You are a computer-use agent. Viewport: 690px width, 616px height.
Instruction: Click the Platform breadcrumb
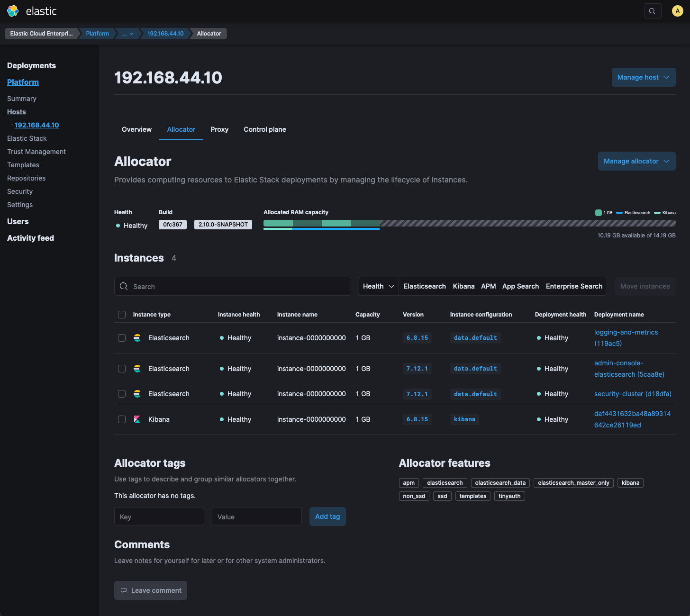click(x=98, y=34)
